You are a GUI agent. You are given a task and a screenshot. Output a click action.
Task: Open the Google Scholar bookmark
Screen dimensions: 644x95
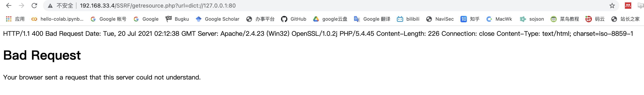(x=218, y=19)
